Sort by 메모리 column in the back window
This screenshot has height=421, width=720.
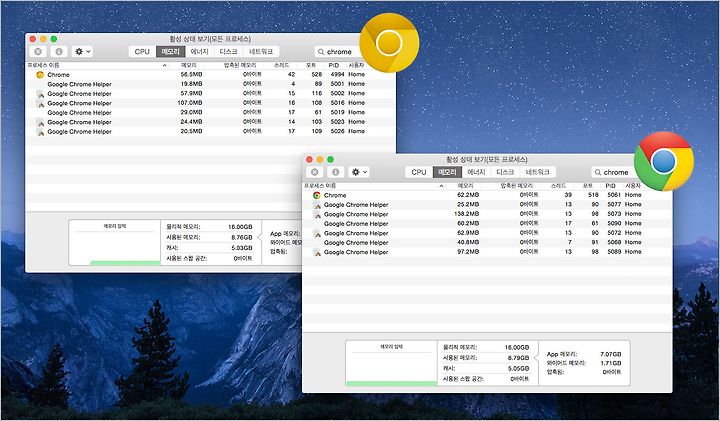click(189, 65)
